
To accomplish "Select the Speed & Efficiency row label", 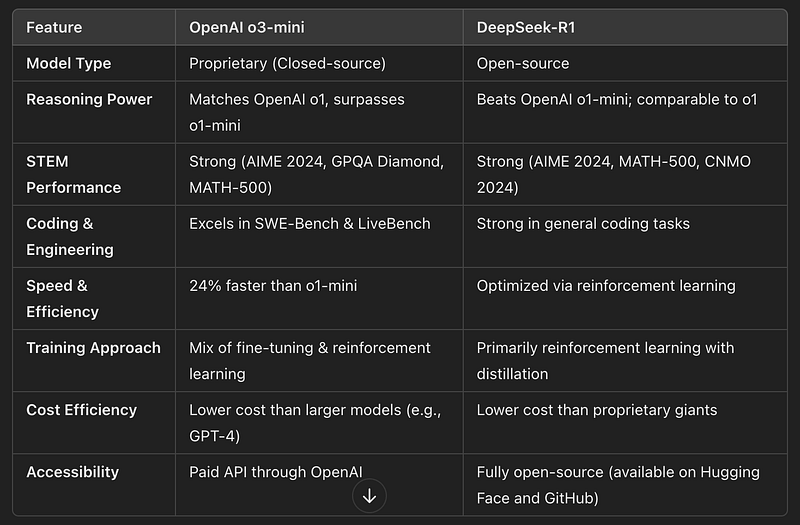I will click(62, 298).
